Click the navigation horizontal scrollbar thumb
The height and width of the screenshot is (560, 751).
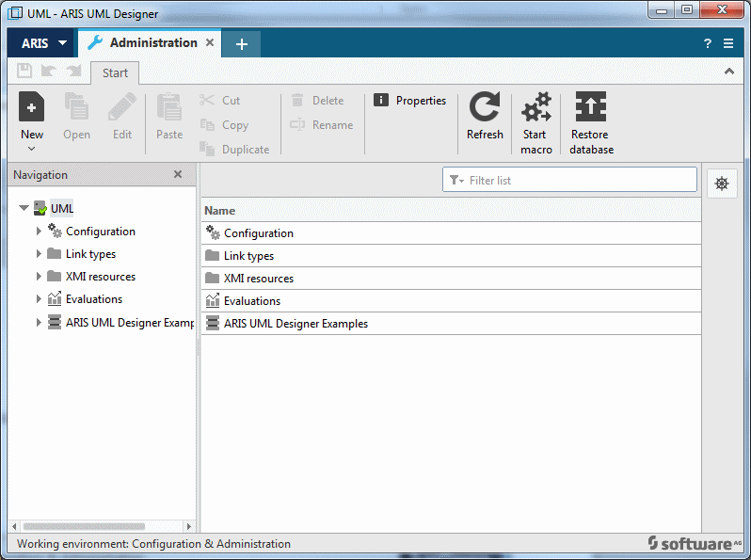coord(85,526)
